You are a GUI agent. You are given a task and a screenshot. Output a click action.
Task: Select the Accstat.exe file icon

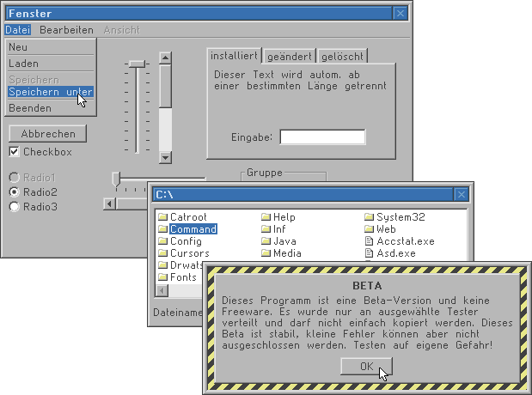point(369,241)
